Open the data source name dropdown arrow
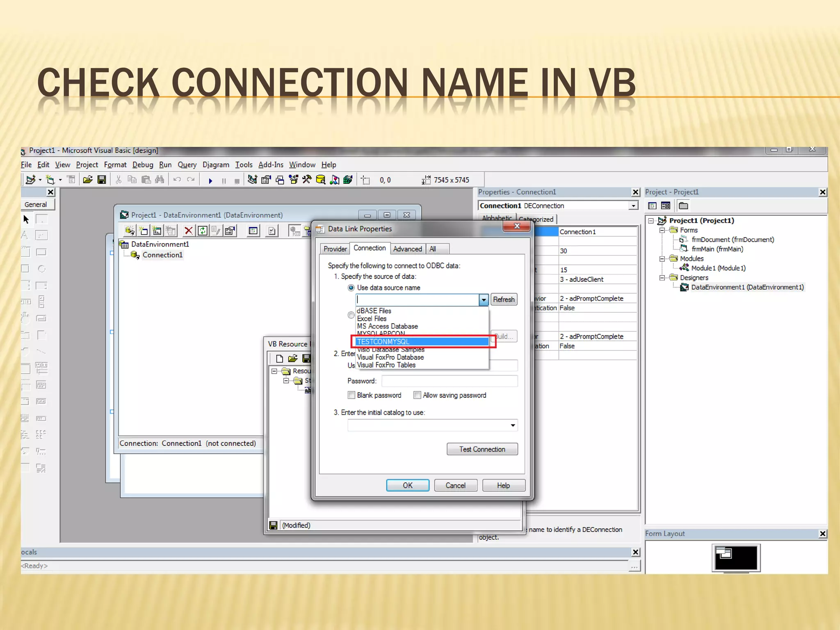The width and height of the screenshot is (840, 630). [x=484, y=300]
